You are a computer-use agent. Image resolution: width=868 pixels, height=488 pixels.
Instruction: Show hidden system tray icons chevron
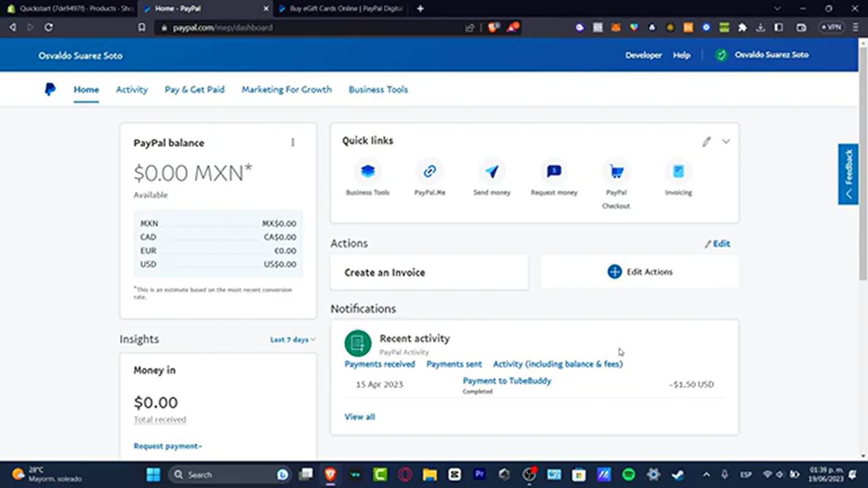(x=706, y=474)
